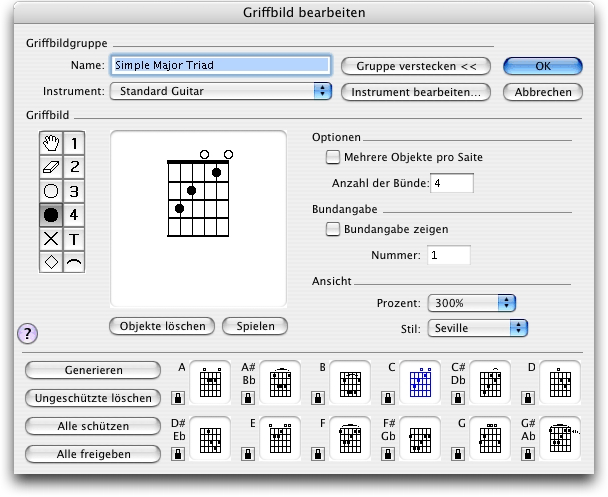Click Alle schützen button
The width and height of the screenshot is (608, 497).
[93, 426]
